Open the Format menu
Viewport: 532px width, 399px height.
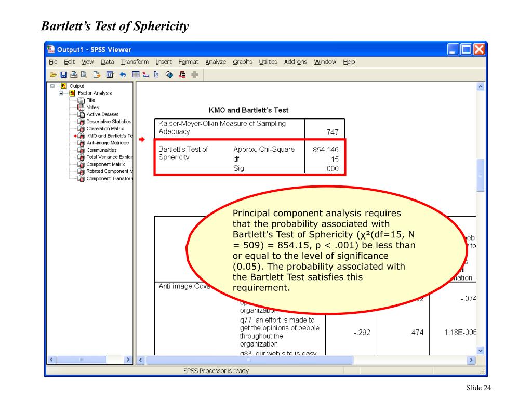[x=188, y=62]
